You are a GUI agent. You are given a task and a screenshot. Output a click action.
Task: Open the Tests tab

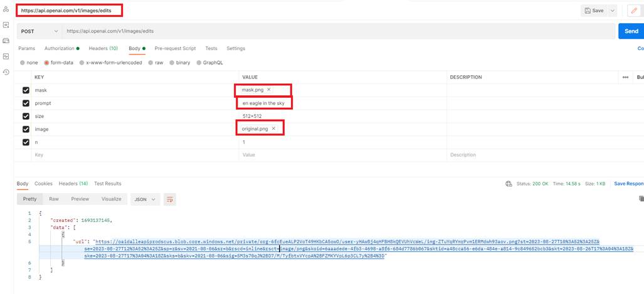click(x=211, y=48)
